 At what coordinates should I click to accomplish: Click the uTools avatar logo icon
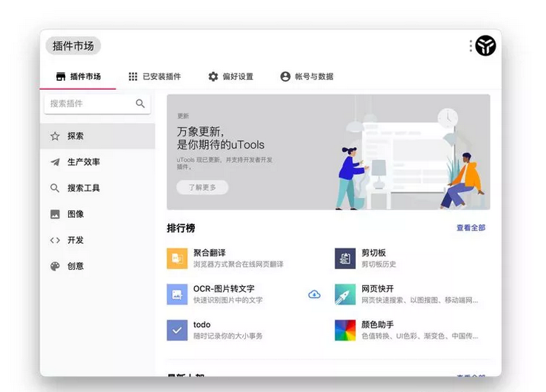click(x=485, y=46)
